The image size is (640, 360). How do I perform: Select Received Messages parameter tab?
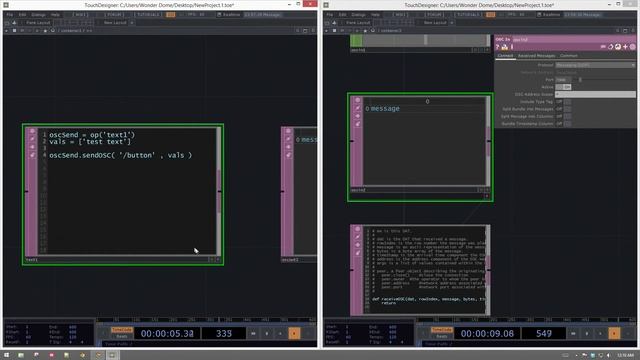[x=536, y=56]
